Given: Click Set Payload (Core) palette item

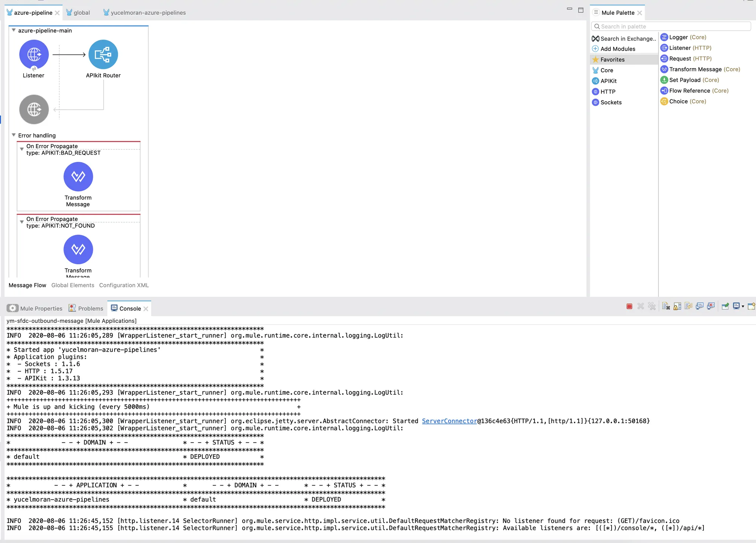Looking at the screenshot, I should pos(690,80).
